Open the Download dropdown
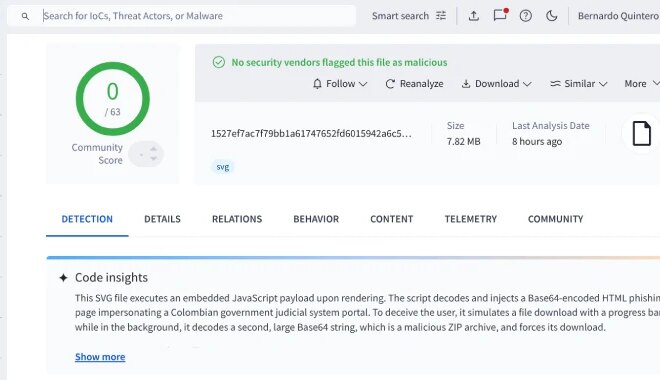 pos(496,84)
